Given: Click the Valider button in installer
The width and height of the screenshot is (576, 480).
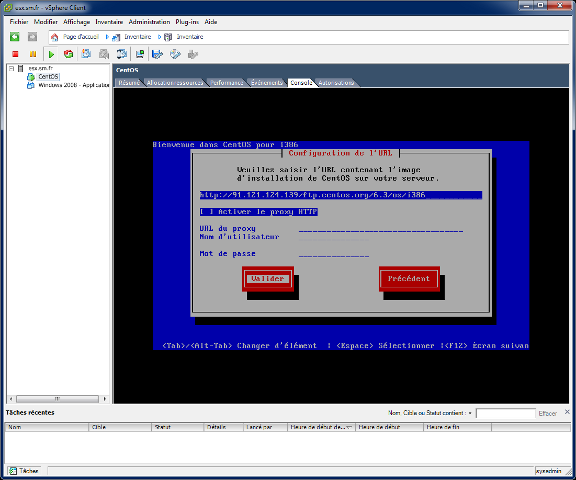Looking at the screenshot, I should pyautogui.click(x=268, y=279).
